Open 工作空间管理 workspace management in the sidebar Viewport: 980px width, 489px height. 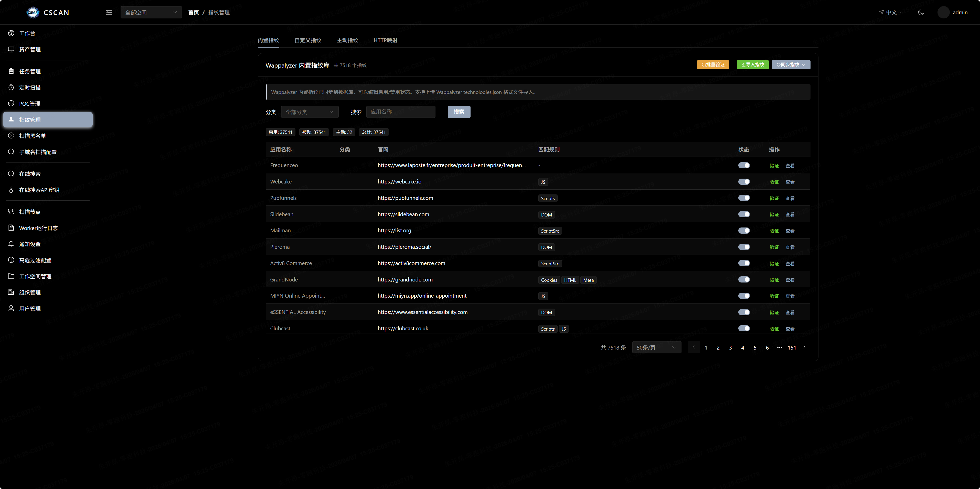(x=48, y=276)
